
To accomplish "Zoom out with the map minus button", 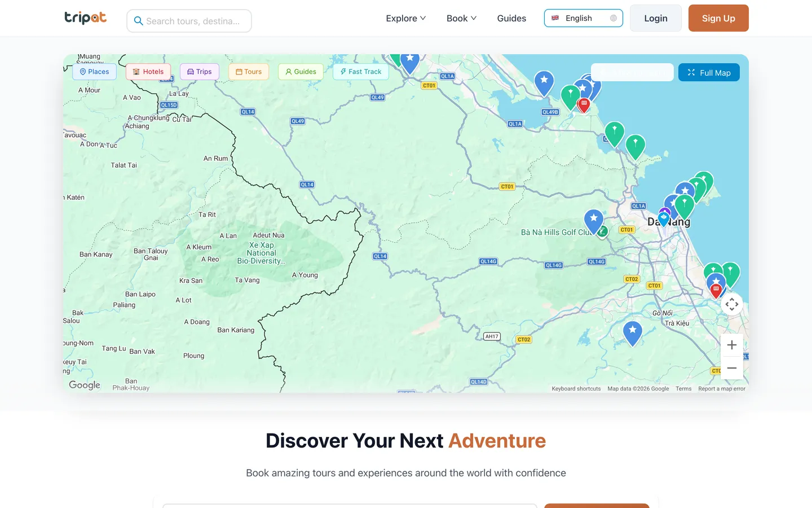I will coord(732,368).
